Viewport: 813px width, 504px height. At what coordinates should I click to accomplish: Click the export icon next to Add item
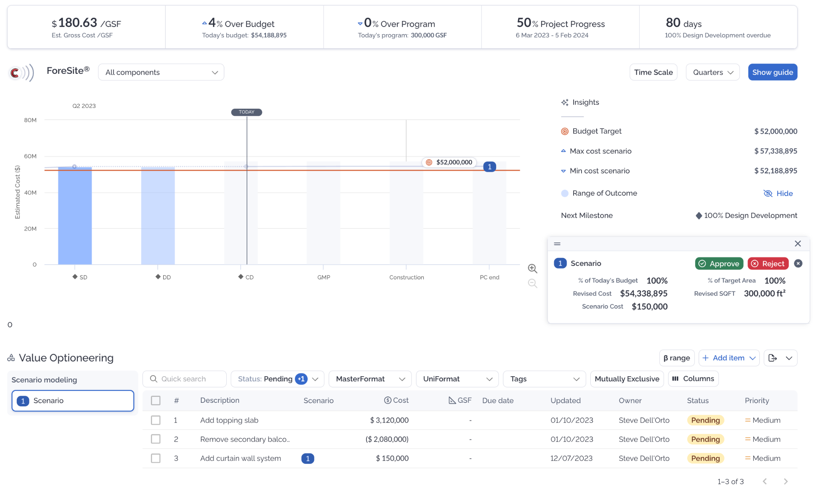(773, 358)
